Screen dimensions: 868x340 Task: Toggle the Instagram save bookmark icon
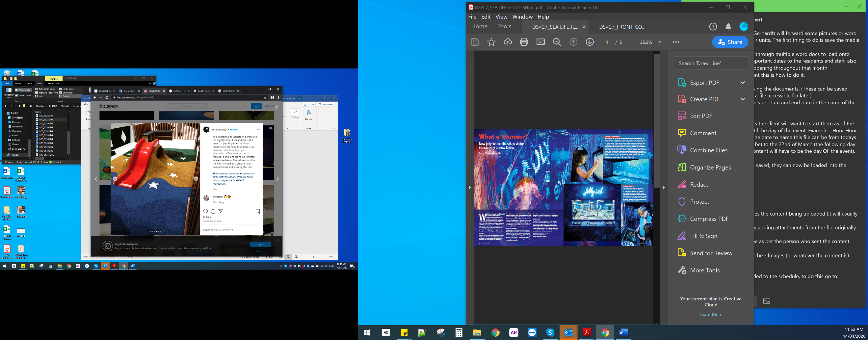point(258,212)
